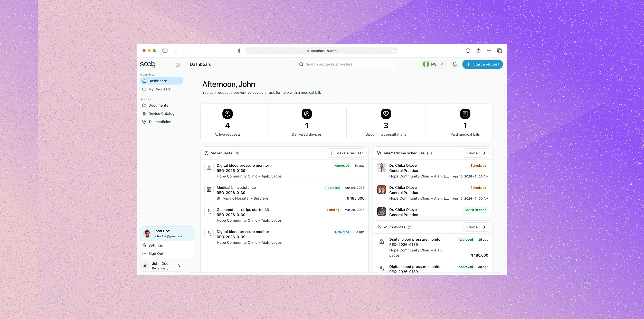644x319 pixels.
Task: Click the Upcoming consultations heart icon
Action: click(x=386, y=114)
